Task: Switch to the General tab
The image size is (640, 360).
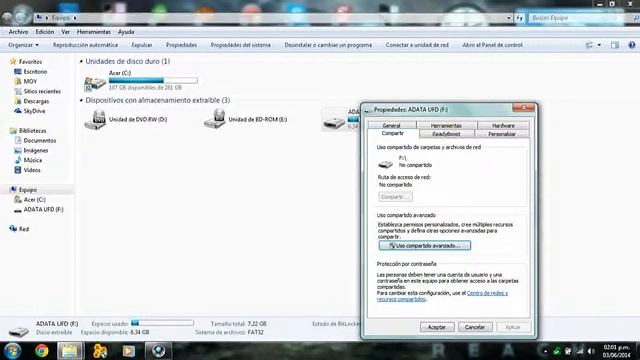Action: pyautogui.click(x=391, y=125)
